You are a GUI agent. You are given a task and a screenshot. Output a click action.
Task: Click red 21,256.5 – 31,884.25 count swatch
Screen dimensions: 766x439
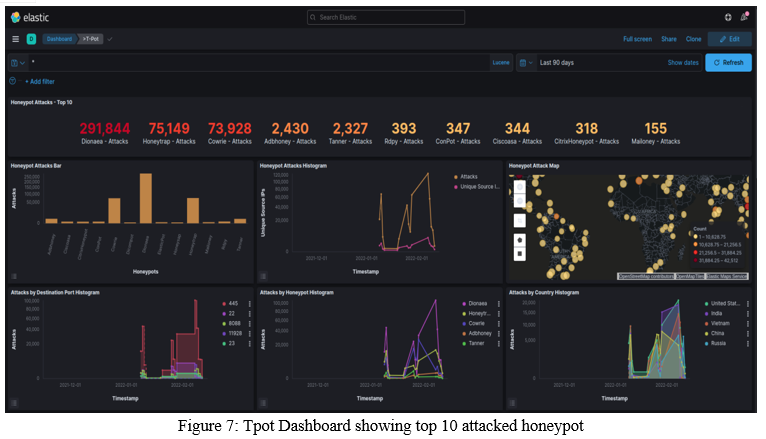pos(696,253)
